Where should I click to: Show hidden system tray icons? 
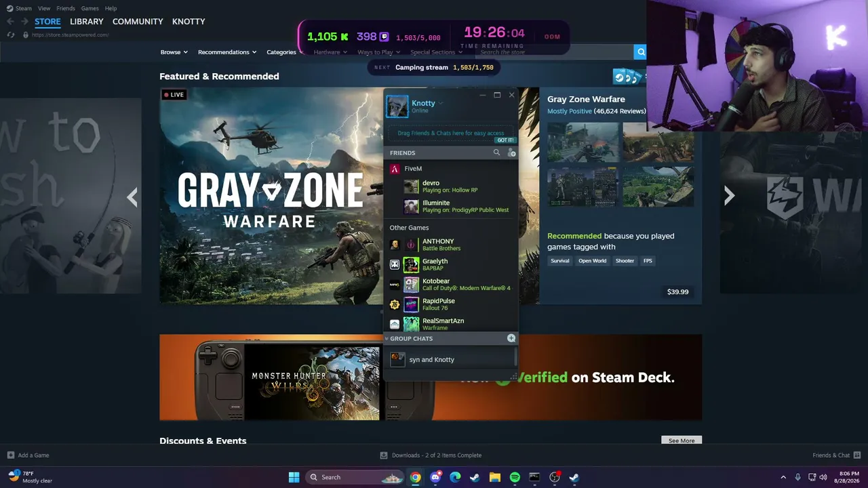(783, 477)
